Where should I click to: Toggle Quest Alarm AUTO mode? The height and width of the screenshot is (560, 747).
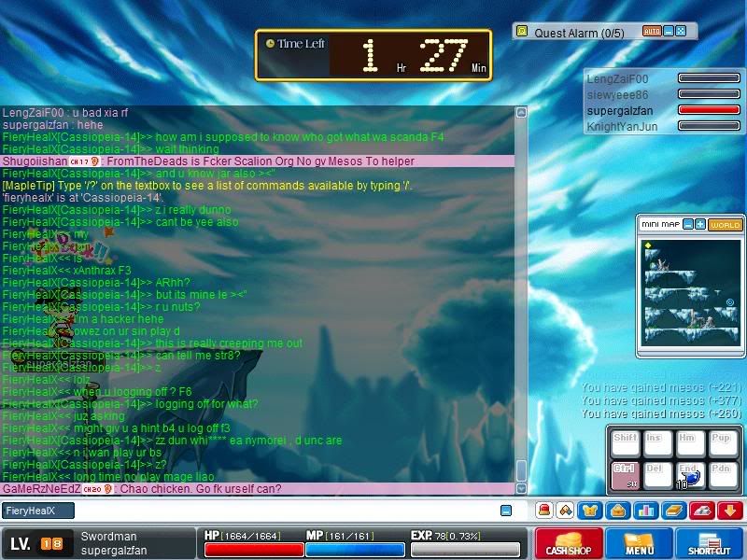click(652, 32)
